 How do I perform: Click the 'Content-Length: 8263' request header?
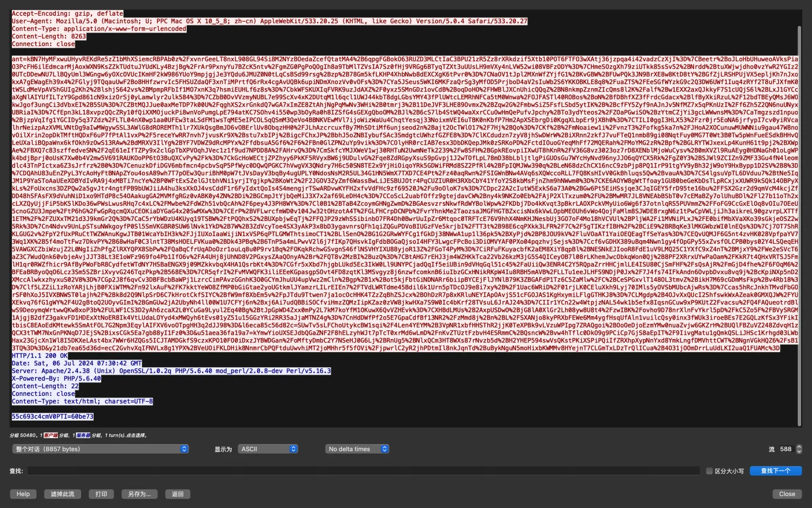pyautogui.click(x=49, y=36)
